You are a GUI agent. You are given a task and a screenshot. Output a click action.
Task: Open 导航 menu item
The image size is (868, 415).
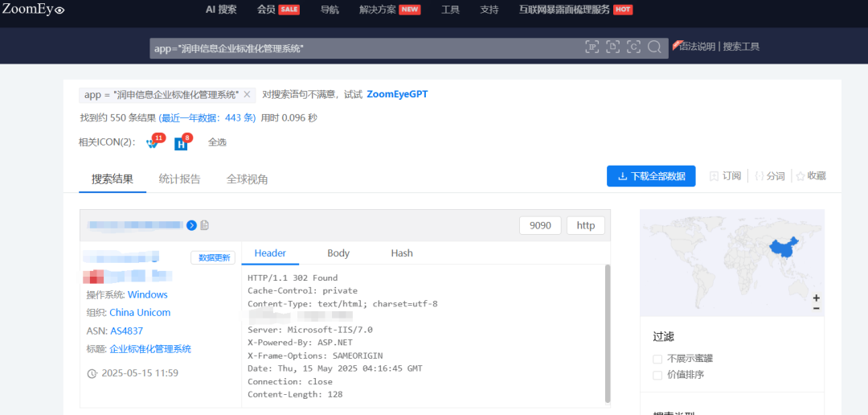point(330,10)
